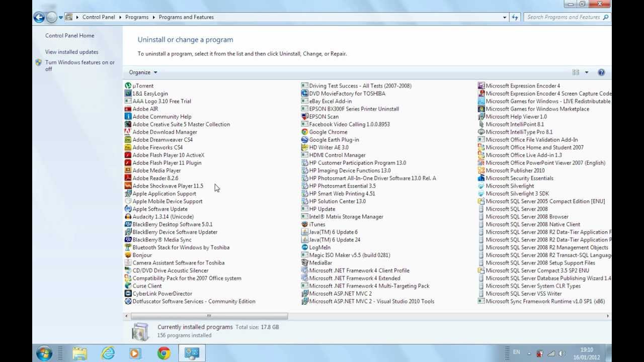Open help with the question mark icon
Viewport: 644px width, 362px height.
[601, 72]
